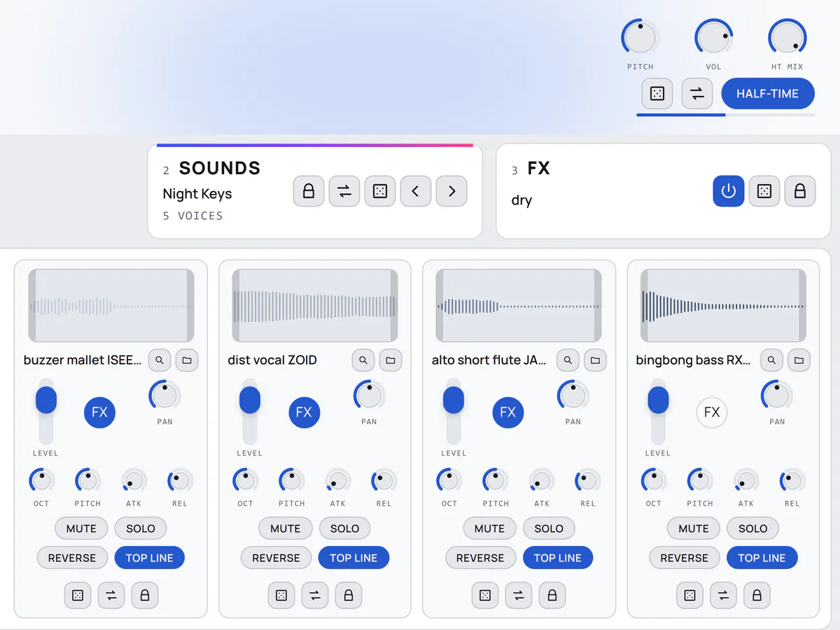Screen dimensions: 840x630
Task: Randomize the SOUNDS preset with the dice
Action: click(380, 191)
